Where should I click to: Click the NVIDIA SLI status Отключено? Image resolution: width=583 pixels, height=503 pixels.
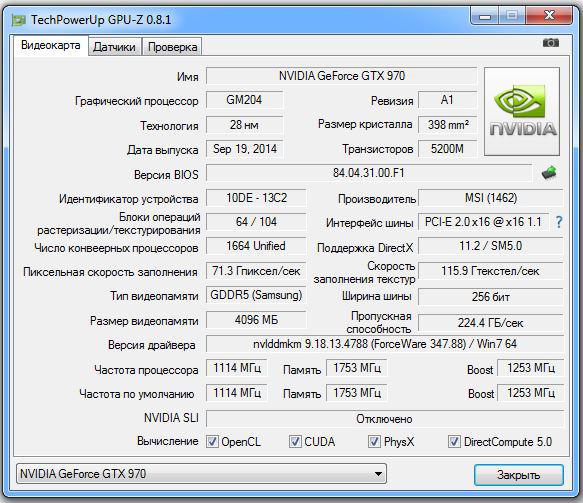385,419
